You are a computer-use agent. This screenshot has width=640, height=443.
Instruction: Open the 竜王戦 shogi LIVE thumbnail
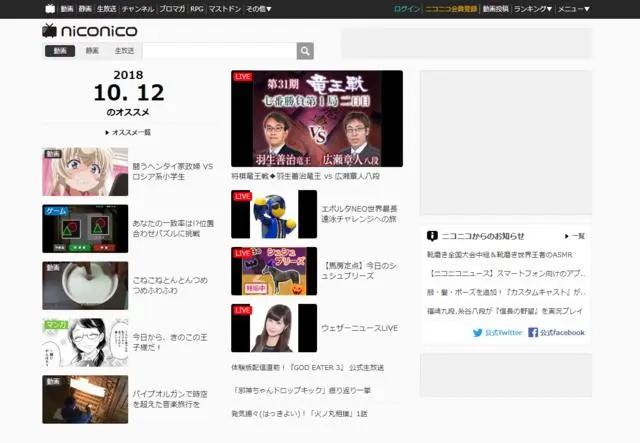(316, 118)
